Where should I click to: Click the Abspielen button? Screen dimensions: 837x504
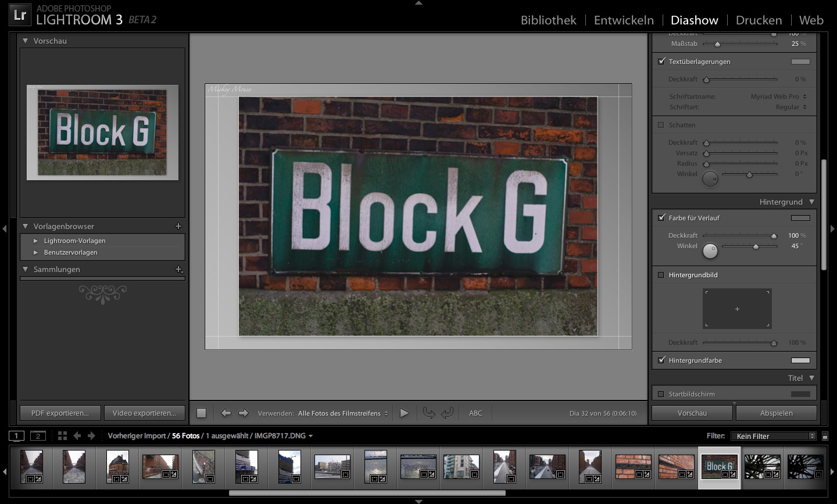click(776, 413)
